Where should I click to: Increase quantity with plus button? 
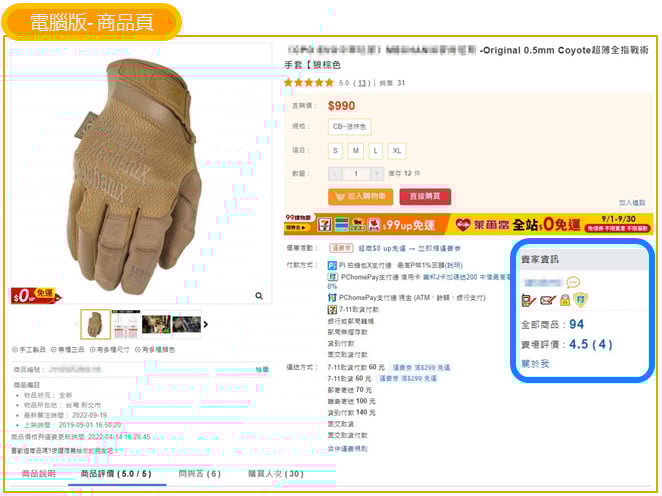coord(377,173)
